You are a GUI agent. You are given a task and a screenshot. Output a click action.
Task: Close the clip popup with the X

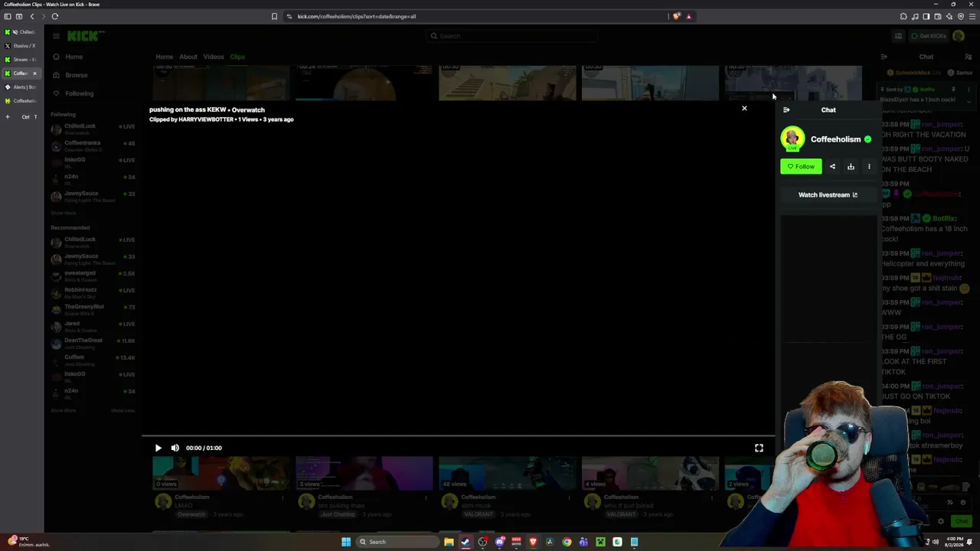point(744,108)
